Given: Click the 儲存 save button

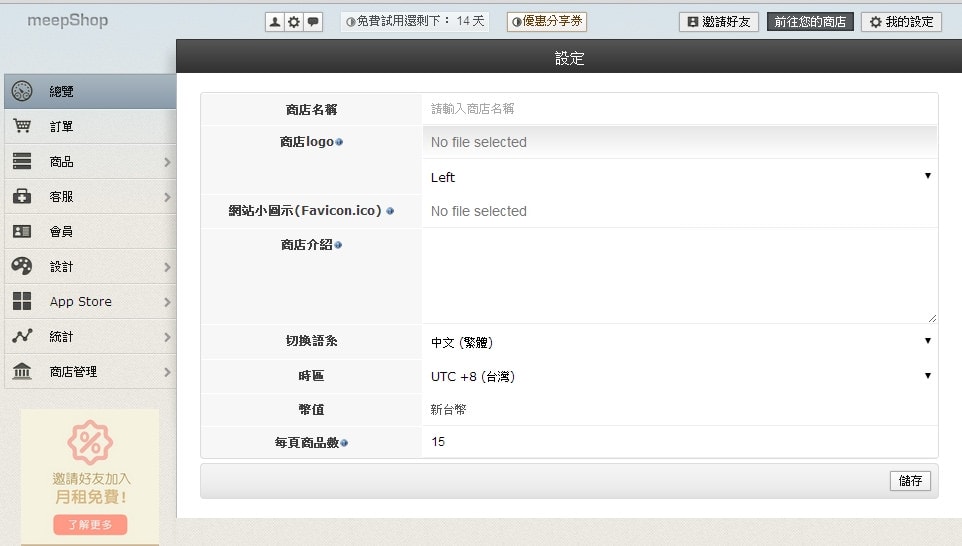Looking at the screenshot, I should (909, 481).
